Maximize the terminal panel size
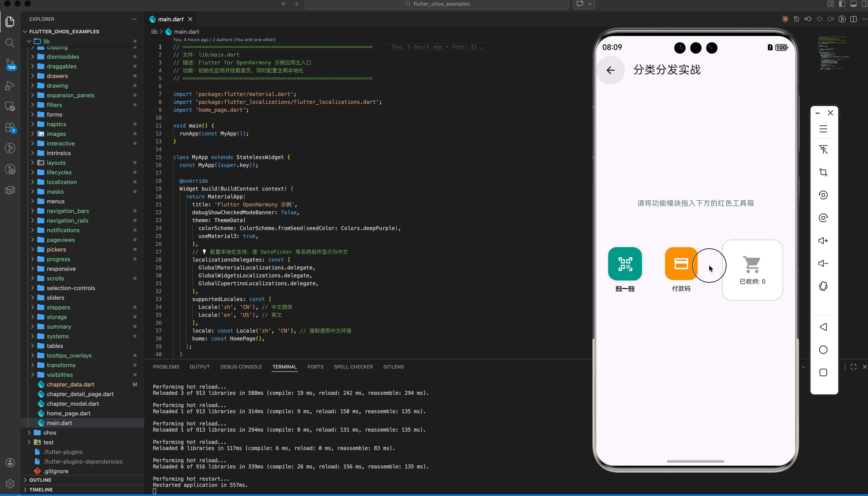Viewport: 868px width, 496px height. pyautogui.click(x=853, y=367)
